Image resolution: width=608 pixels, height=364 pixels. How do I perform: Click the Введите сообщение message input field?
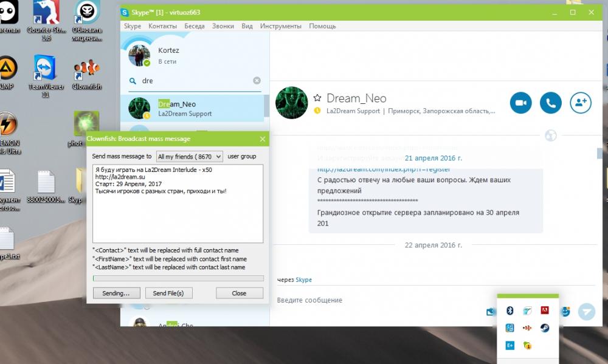(x=377, y=300)
